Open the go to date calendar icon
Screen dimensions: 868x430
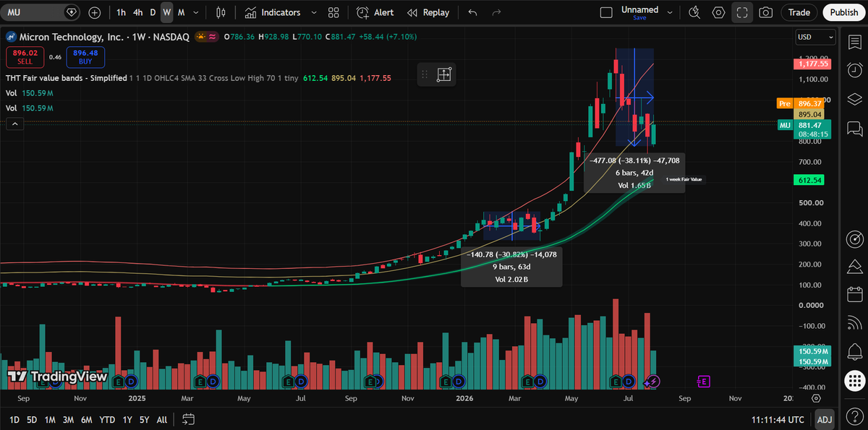pos(189,419)
